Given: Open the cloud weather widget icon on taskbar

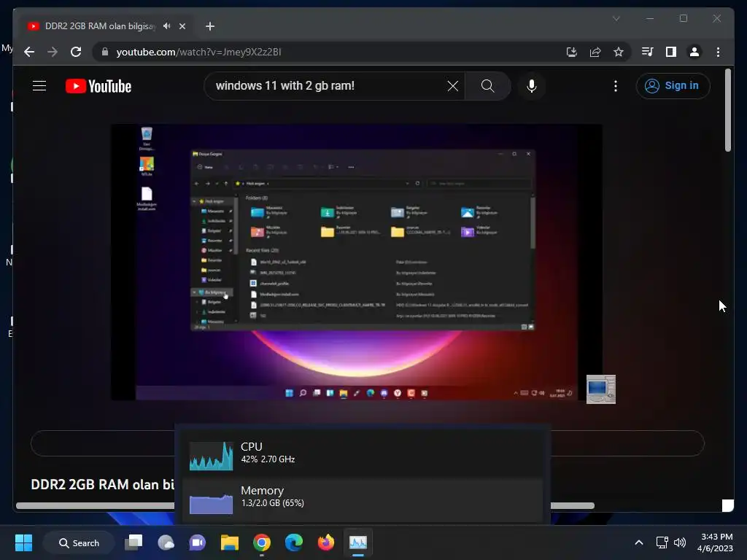Looking at the screenshot, I should pyautogui.click(x=166, y=542).
